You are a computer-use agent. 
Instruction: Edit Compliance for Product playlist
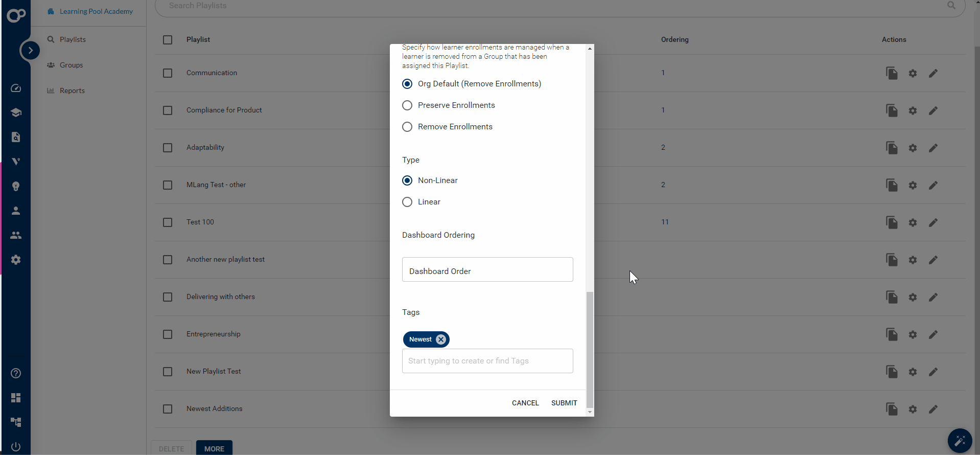[x=933, y=110]
